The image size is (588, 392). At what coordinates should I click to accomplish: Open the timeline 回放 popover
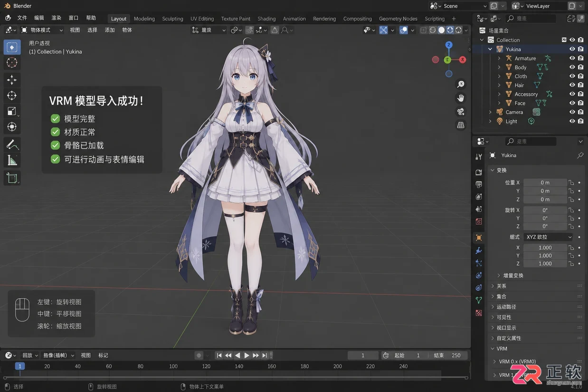30,355
